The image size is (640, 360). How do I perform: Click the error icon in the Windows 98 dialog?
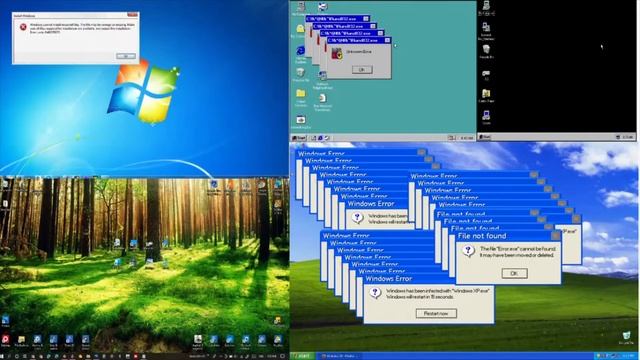[337, 53]
